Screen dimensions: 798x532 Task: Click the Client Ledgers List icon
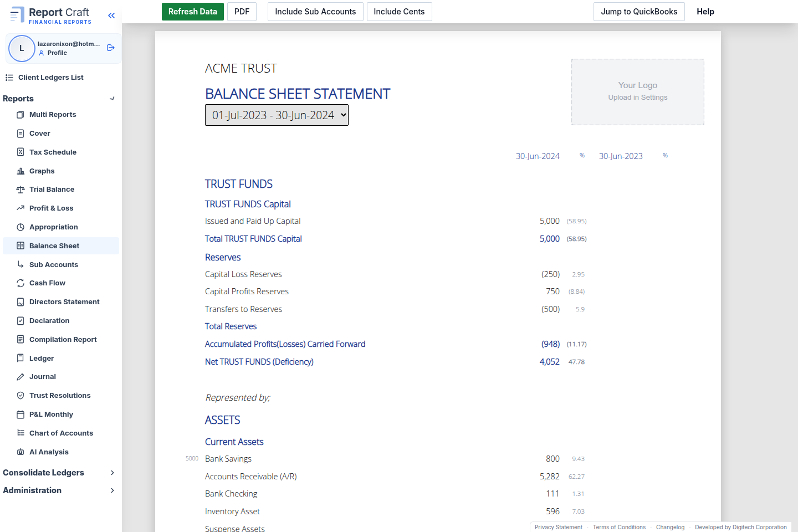click(x=9, y=78)
